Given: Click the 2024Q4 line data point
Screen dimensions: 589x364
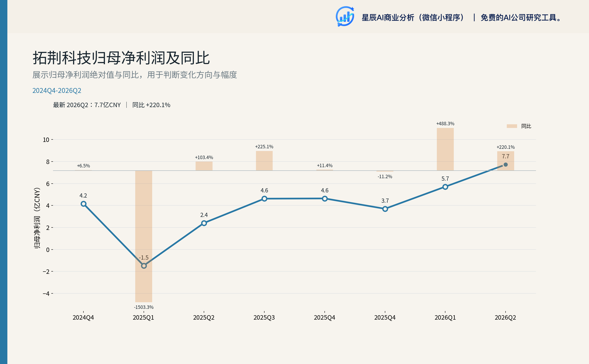Looking at the screenshot, I should click(x=83, y=204).
